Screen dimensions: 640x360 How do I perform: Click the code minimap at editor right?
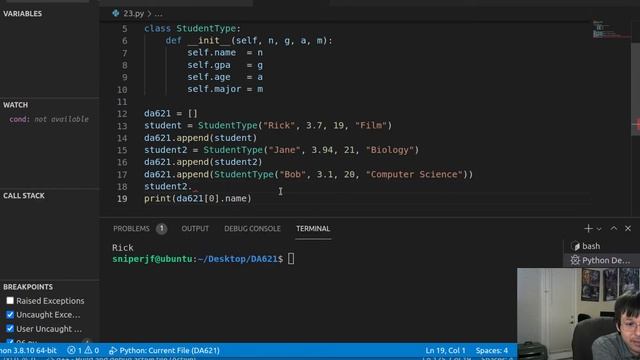pos(610,30)
